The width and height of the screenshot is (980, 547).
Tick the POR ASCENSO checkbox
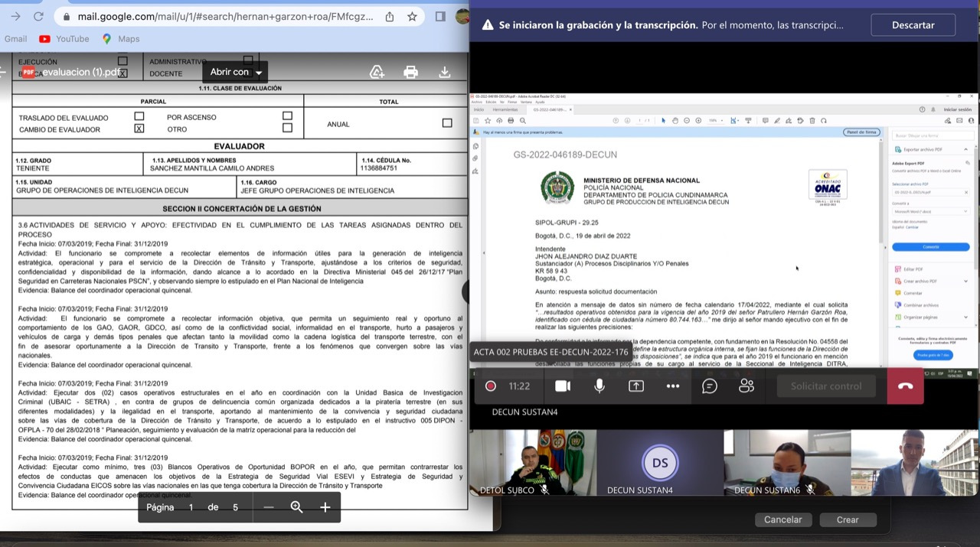[287, 116]
